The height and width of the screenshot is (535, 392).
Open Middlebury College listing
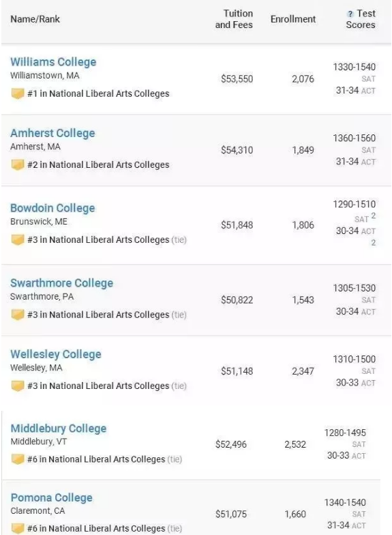point(59,429)
